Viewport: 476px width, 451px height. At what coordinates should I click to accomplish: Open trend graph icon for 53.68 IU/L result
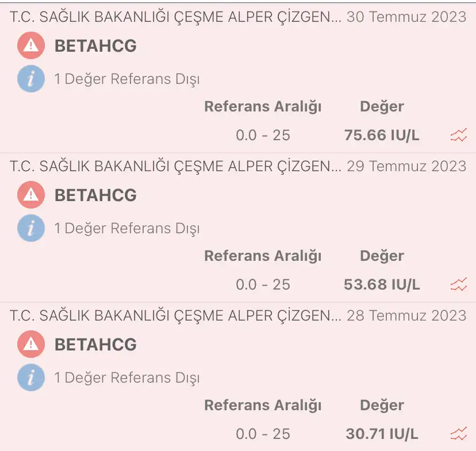(x=459, y=284)
